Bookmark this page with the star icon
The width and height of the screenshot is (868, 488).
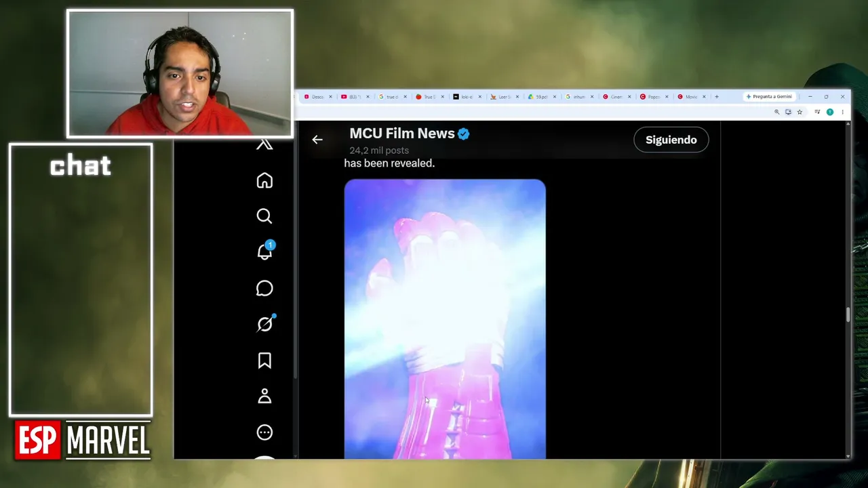click(800, 112)
